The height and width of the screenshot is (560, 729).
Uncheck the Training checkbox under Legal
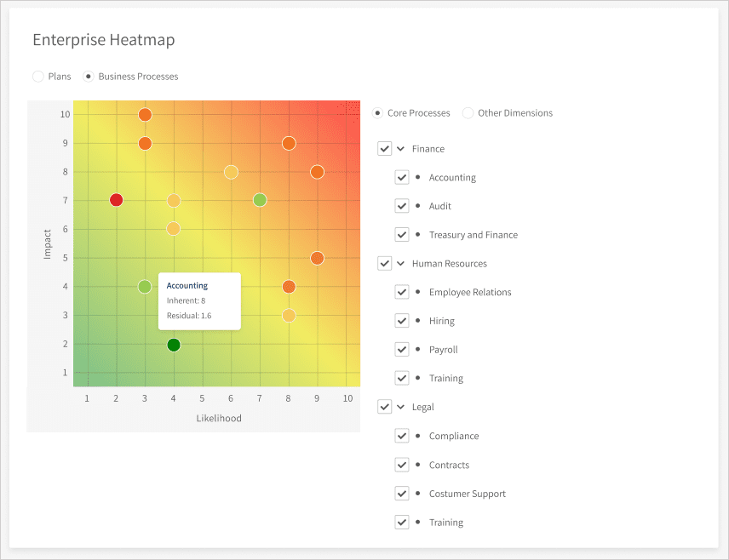(x=402, y=522)
